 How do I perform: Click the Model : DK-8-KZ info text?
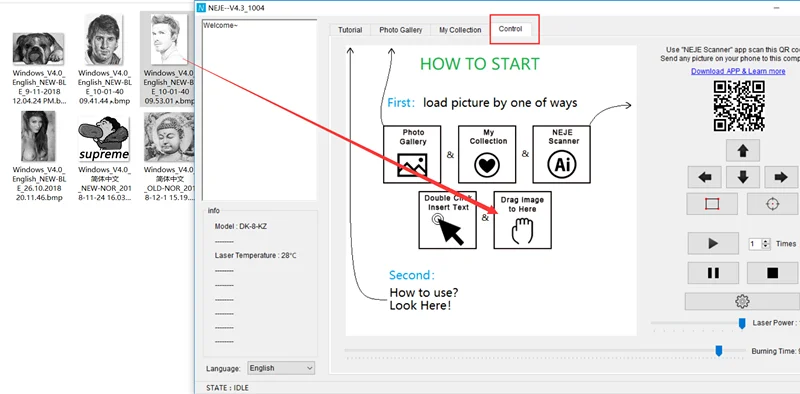240,226
